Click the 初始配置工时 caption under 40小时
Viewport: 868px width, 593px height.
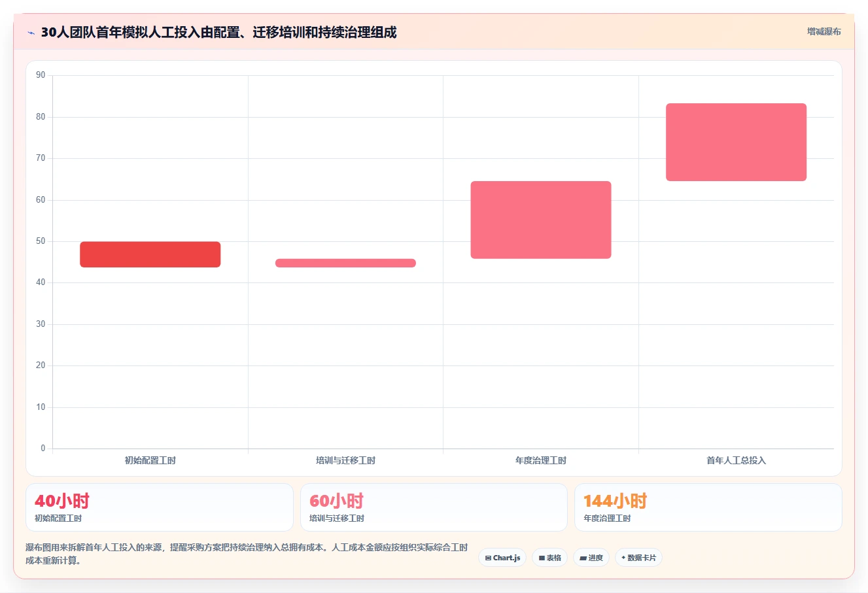click(x=58, y=518)
